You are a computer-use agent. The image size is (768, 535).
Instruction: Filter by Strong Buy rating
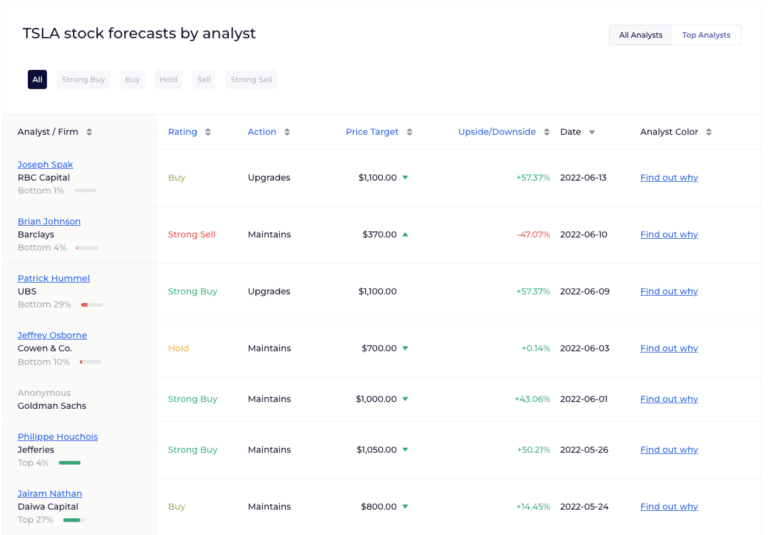coord(83,80)
